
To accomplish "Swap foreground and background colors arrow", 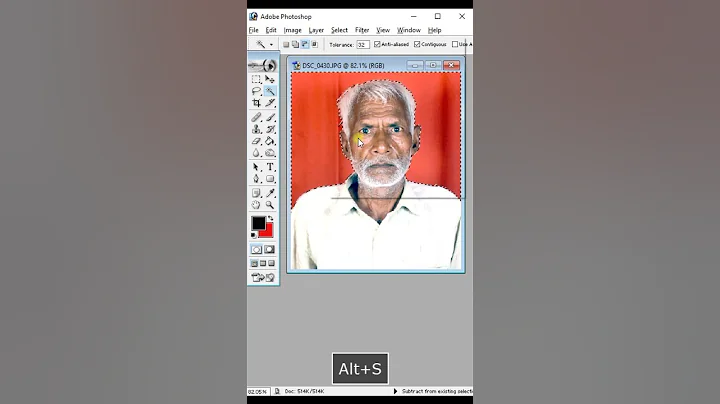I will coord(270,219).
